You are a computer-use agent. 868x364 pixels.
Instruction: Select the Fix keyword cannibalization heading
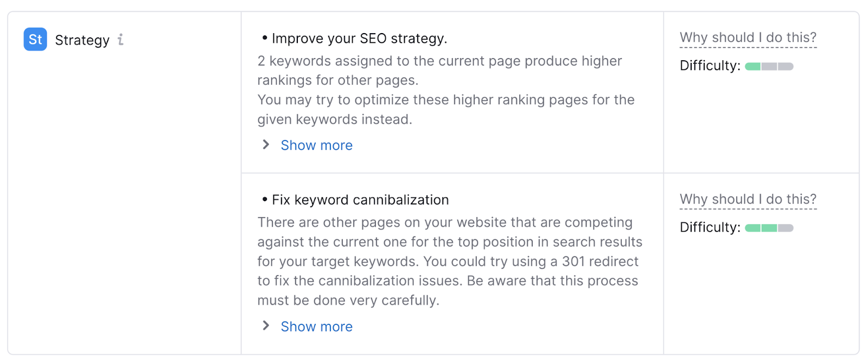tap(360, 200)
